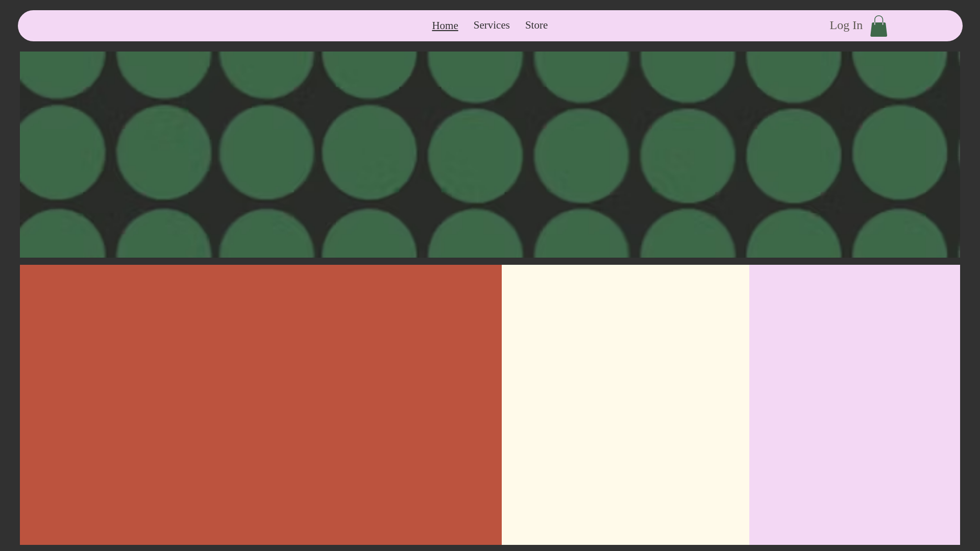980x551 pixels.
Task: Select the cream colored middle panel
Action: [625, 404]
